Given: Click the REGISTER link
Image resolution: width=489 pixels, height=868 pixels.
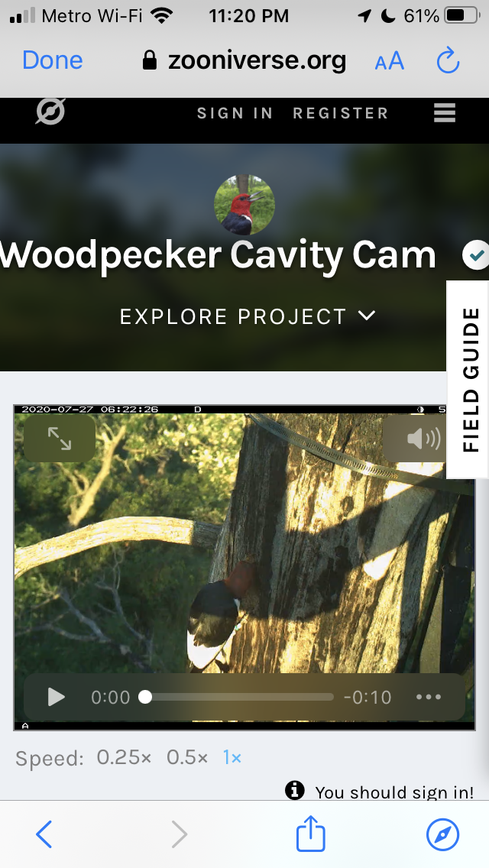Looking at the screenshot, I should [341, 113].
